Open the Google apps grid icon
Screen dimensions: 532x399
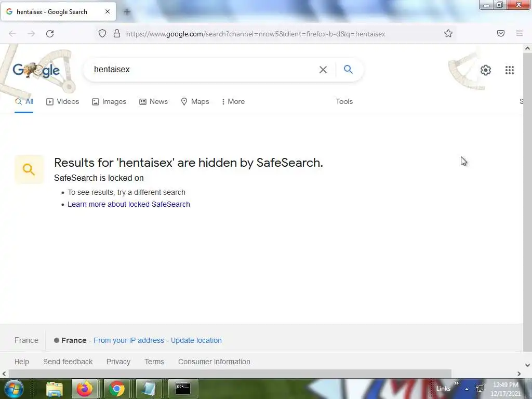click(509, 70)
